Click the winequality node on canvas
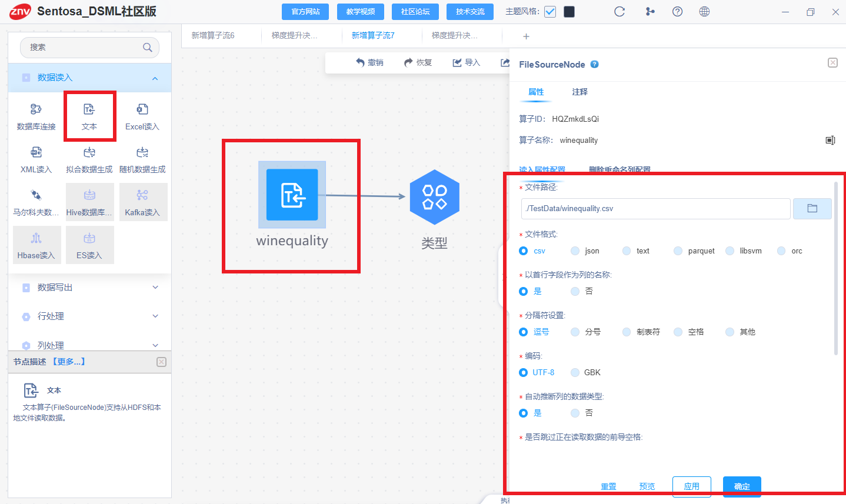846x504 pixels. click(292, 195)
